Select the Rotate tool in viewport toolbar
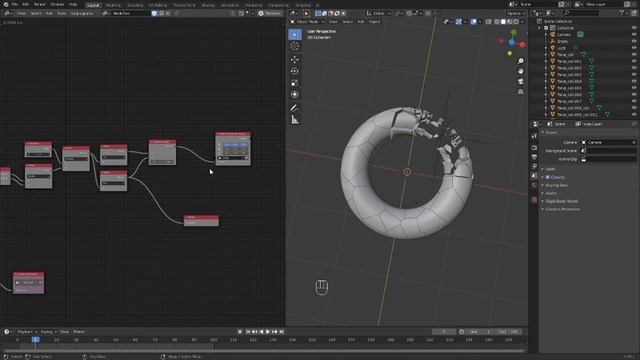 (295, 71)
